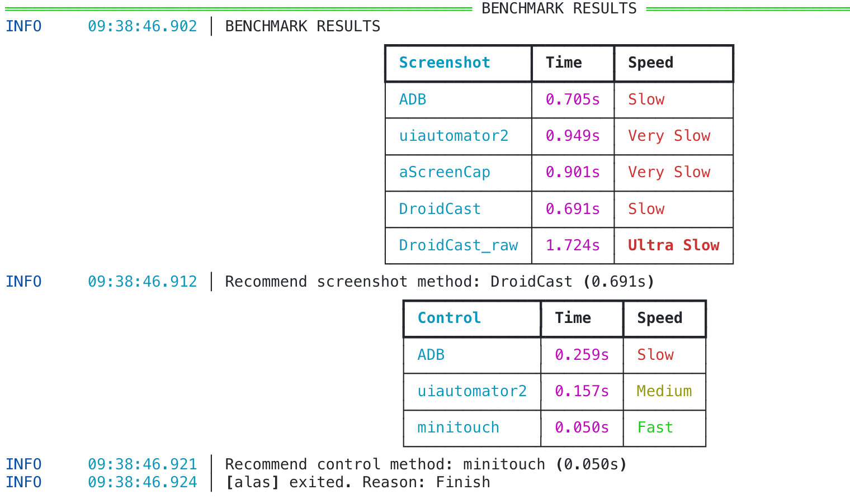Click the DroidCast screenshot result
This screenshot has height=504, width=850.
440,209
